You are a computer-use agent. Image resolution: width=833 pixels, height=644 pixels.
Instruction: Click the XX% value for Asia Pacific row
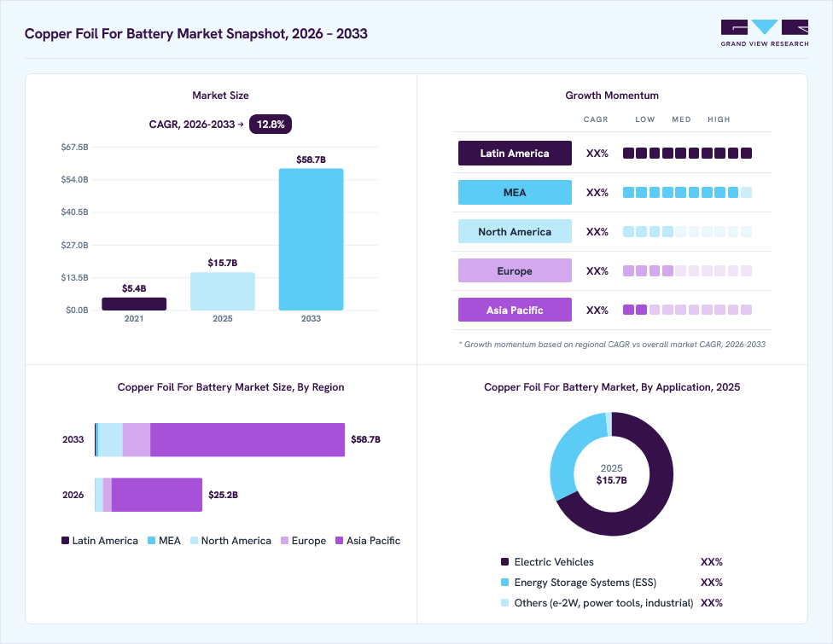597,310
